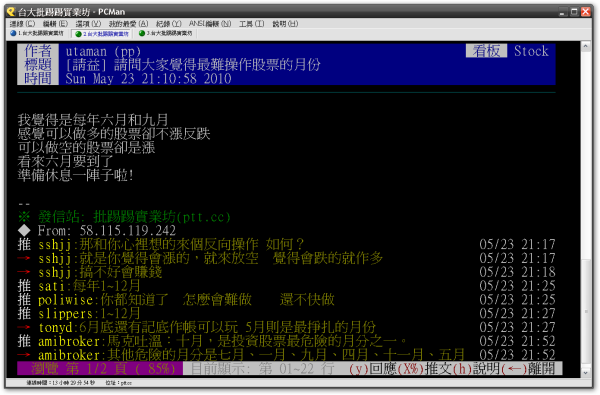Open the 我的最愛 (A) menu
The height and width of the screenshot is (395, 600).
(x=128, y=24)
